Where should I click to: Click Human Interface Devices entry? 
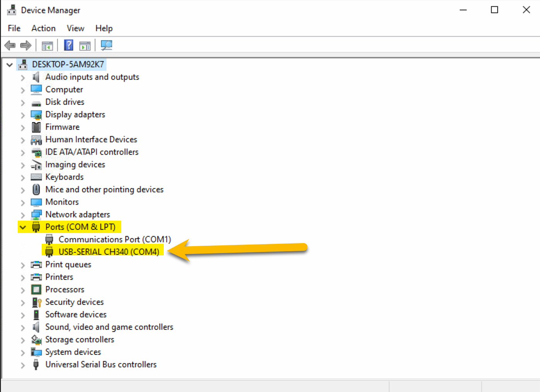pos(91,139)
